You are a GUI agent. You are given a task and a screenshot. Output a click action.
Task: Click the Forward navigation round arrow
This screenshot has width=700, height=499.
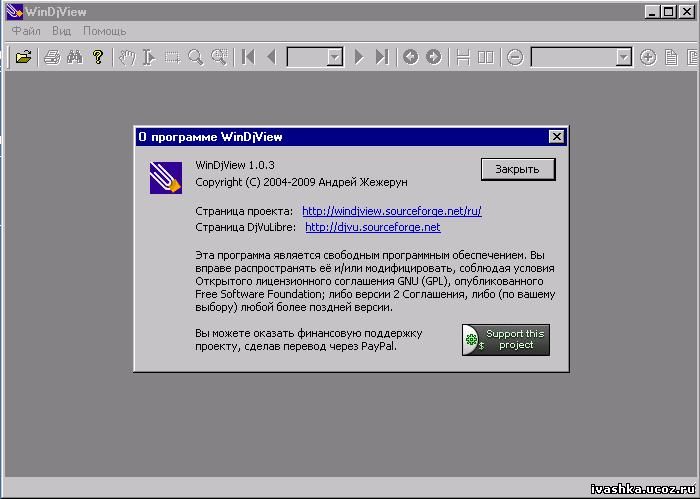point(433,57)
